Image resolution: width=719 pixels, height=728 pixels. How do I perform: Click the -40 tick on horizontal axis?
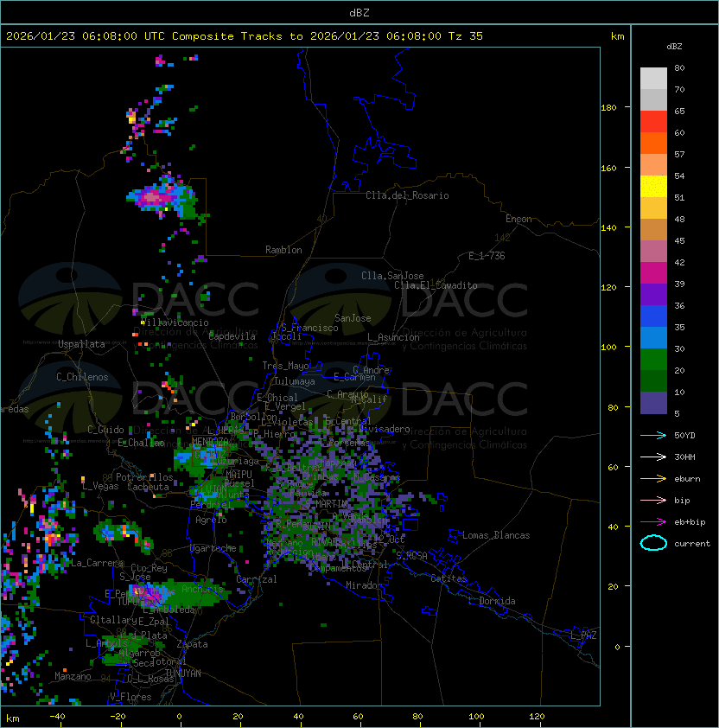click(x=58, y=717)
